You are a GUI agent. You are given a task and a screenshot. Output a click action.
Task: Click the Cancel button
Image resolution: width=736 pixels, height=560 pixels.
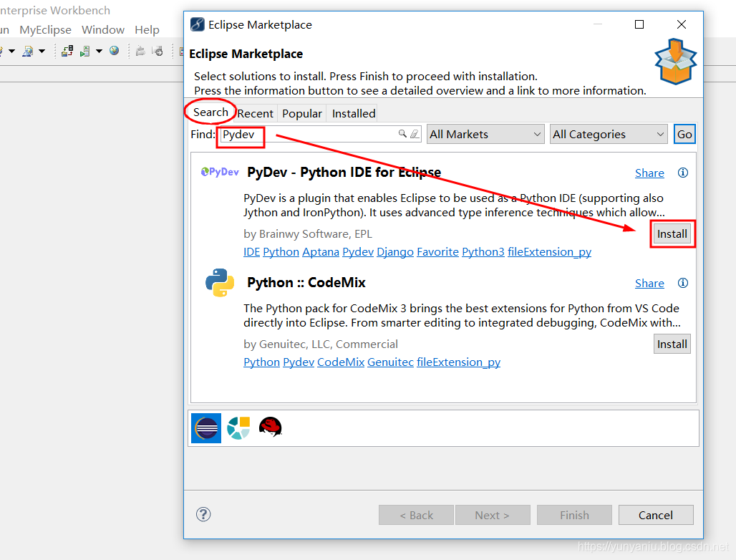(x=656, y=515)
